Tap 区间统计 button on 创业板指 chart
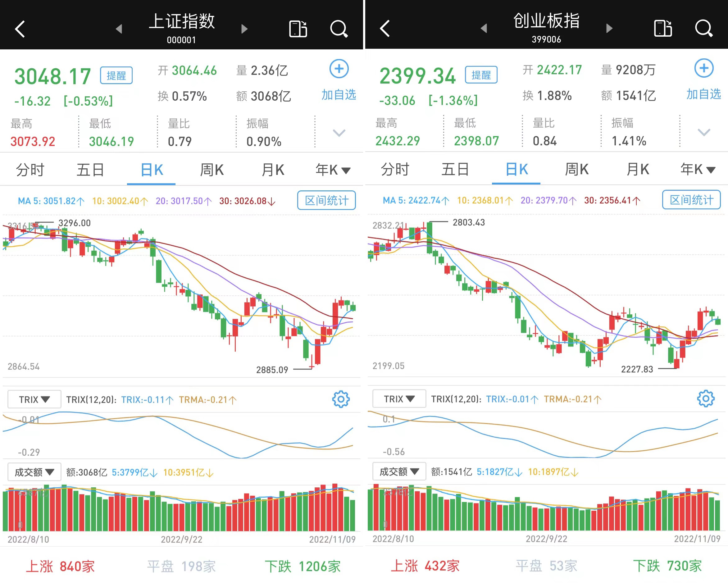This screenshot has height=583, width=728. pos(691,200)
